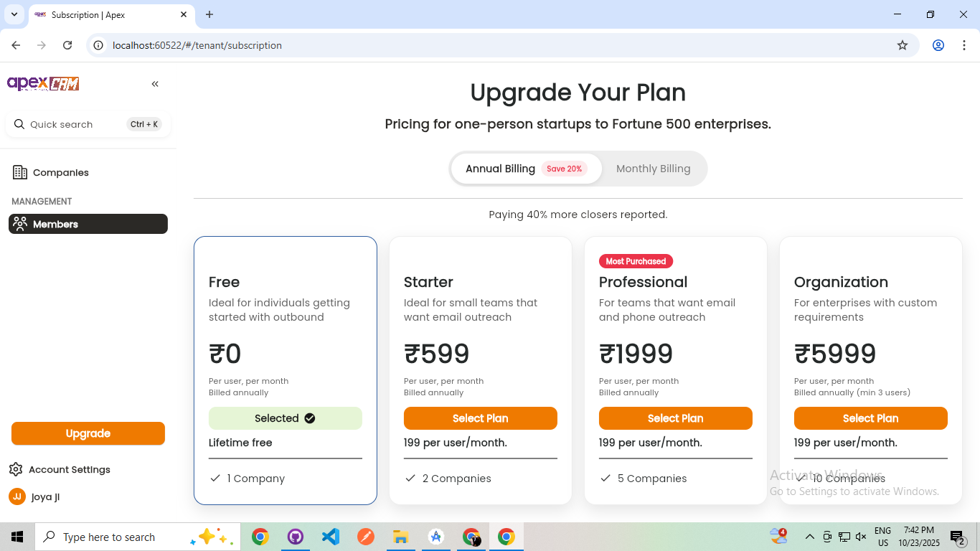
Task: Switch to Monthly Billing
Action: point(654,169)
